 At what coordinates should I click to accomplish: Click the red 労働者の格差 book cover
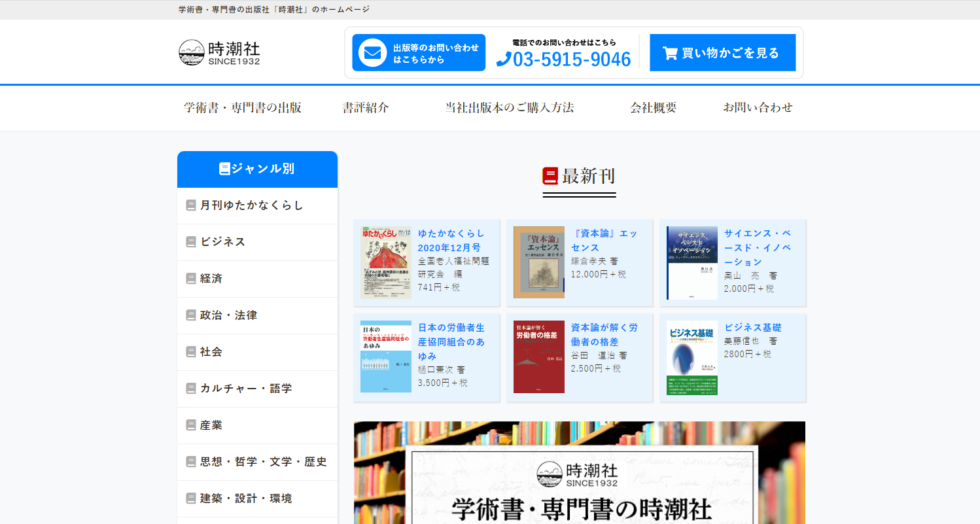539,357
